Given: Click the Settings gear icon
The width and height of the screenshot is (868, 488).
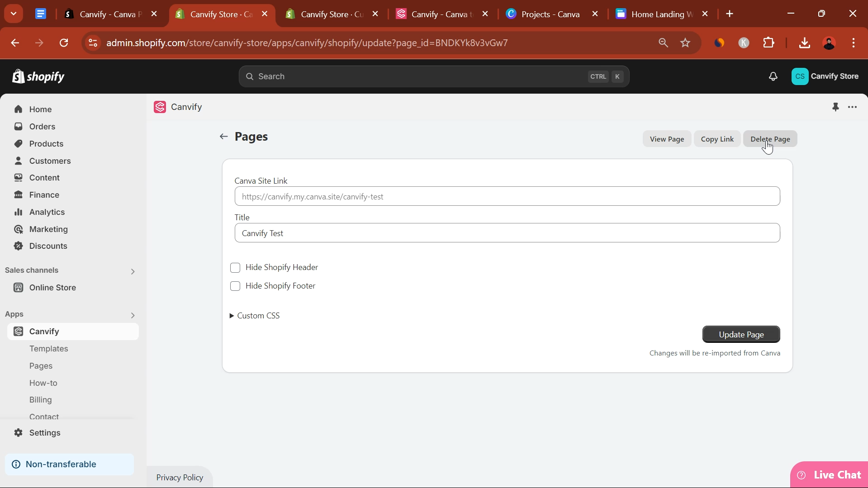Looking at the screenshot, I should pyautogui.click(x=18, y=433).
